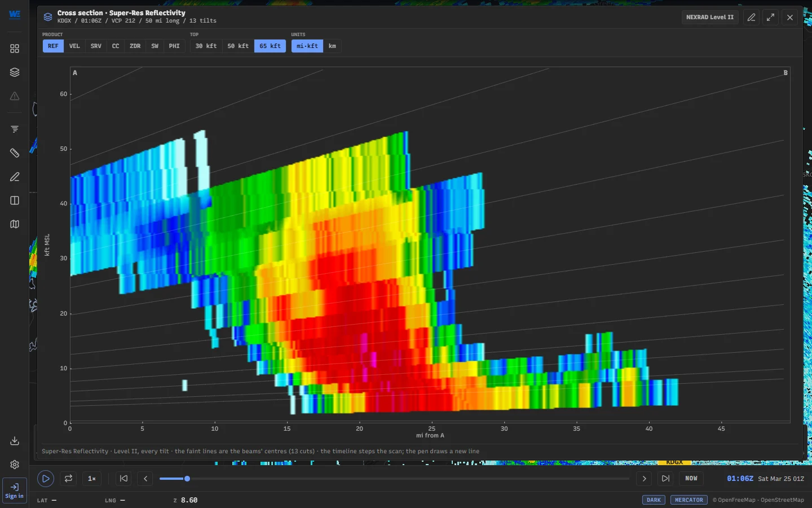This screenshot has height=508, width=812.
Task: Set the top to 50 kft
Action: 238,46
